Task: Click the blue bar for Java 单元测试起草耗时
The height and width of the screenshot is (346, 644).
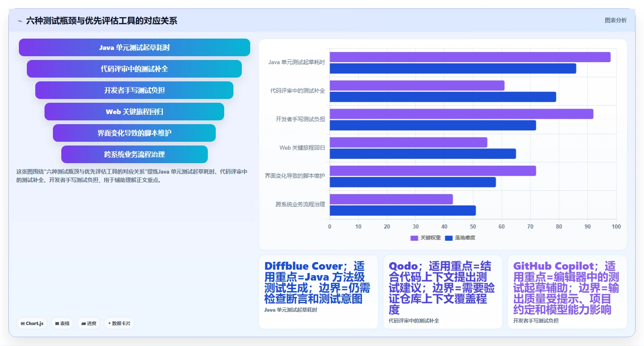Action: (453, 68)
